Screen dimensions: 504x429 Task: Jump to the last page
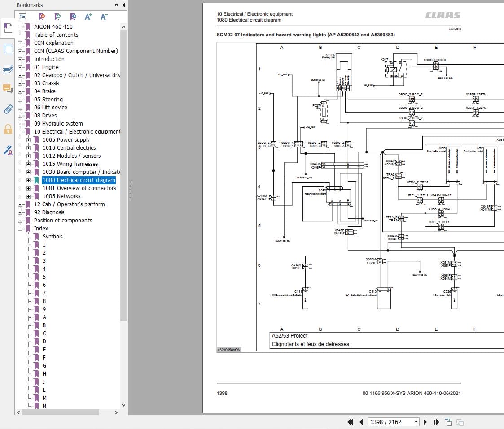click(436, 422)
